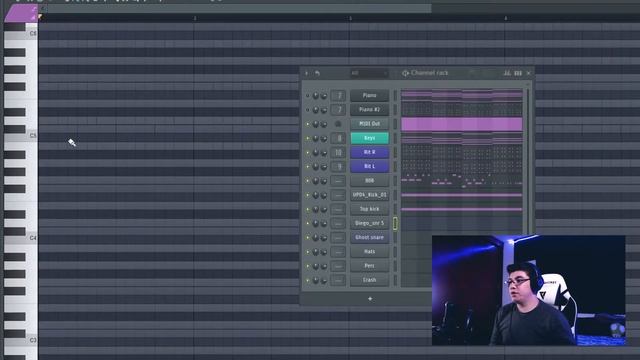Image resolution: width=640 pixels, height=360 pixels.
Task: Mute the Crash channel
Action: pyautogui.click(x=308, y=280)
